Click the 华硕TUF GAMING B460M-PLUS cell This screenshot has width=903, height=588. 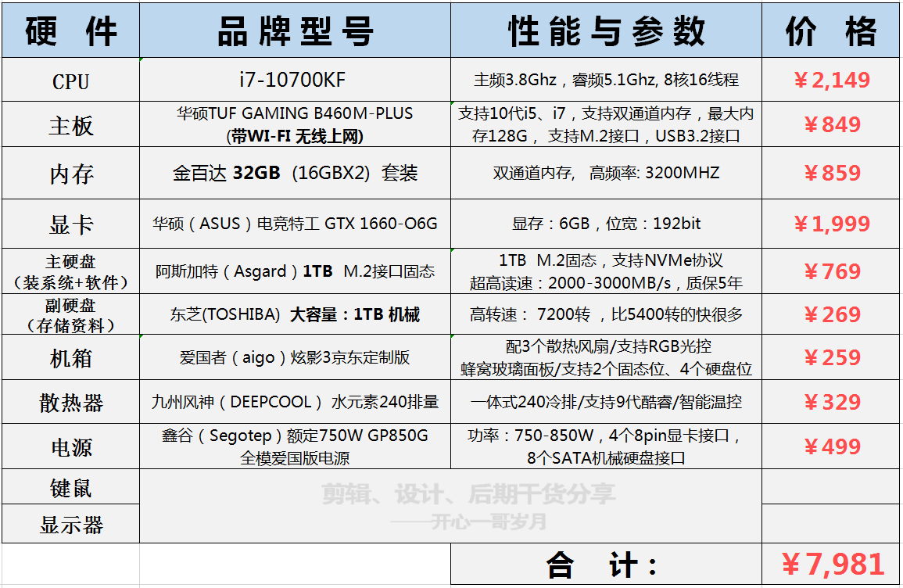click(x=295, y=124)
